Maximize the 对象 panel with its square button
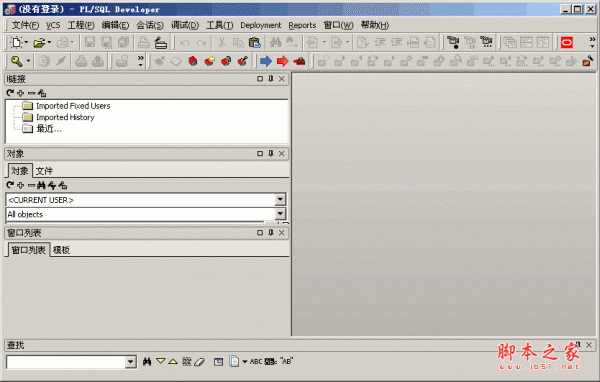This screenshot has width=600, height=382. 260,153
